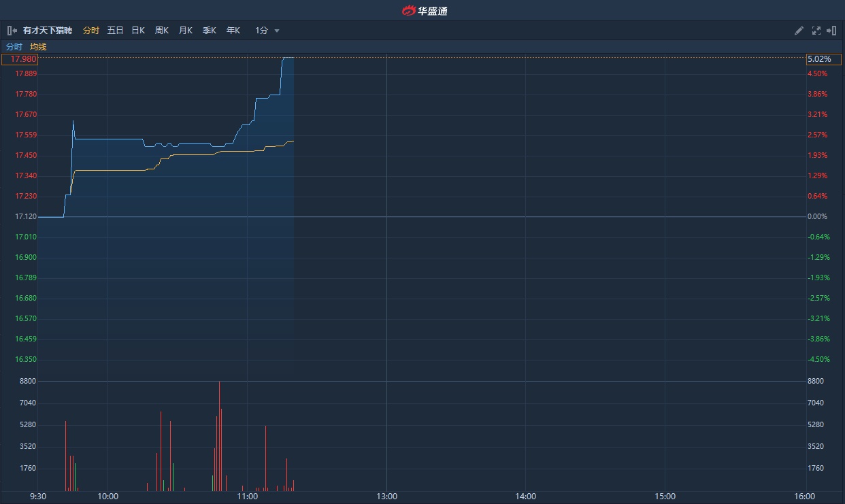Switch to the 日K daily candlestick tab

(138, 31)
